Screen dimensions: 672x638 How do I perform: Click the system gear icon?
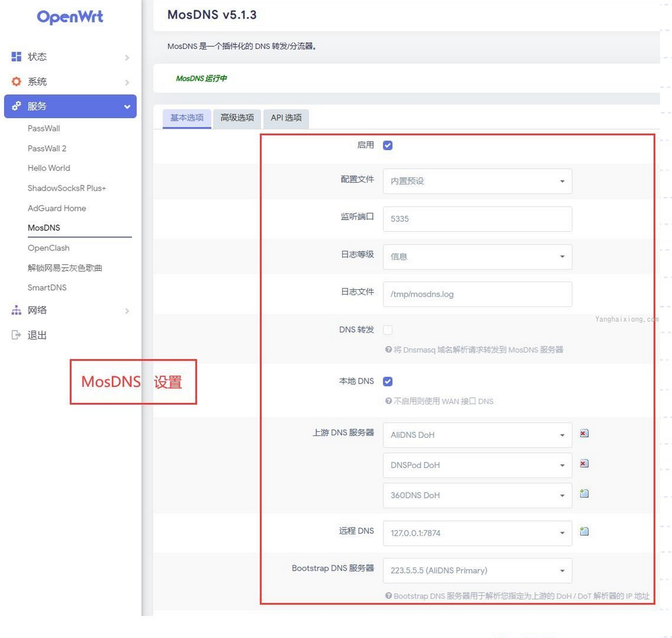[x=17, y=81]
